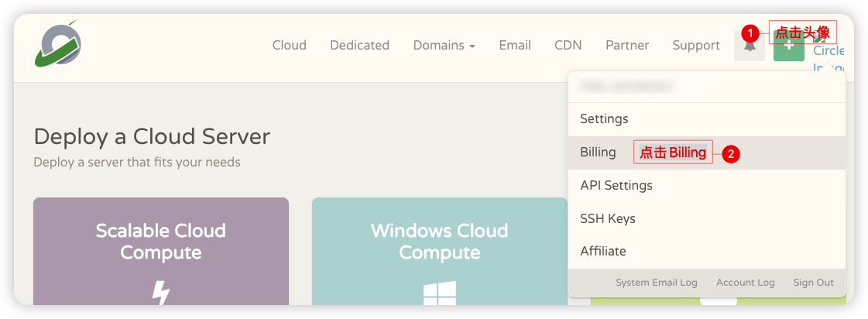Select Settings from the account menu
868x319 pixels.
click(x=604, y=119)
